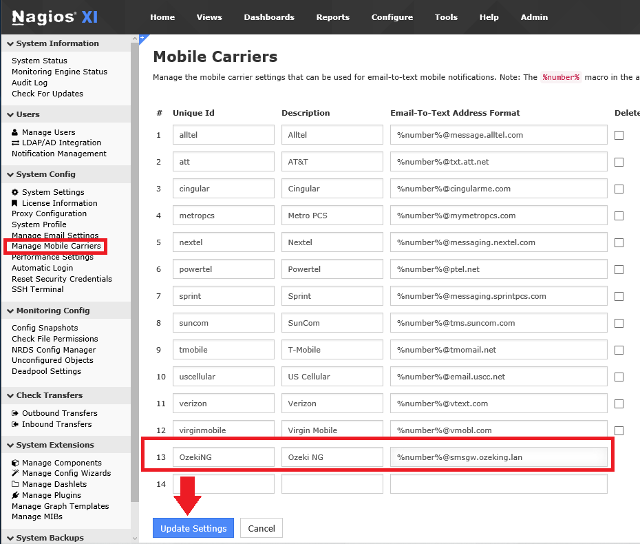
Task: Click the Outbound Transfers arrow icon
Action: [x=15, y=413]
